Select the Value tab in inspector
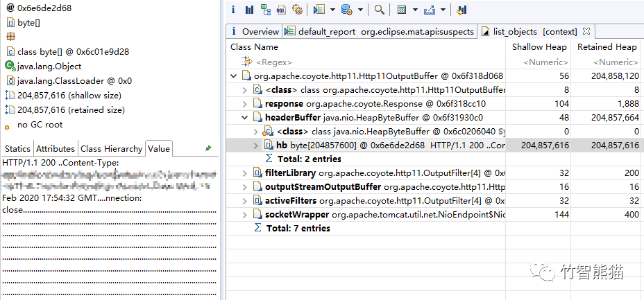Viewport: 644px width, 300px height. tap(159, 148)
